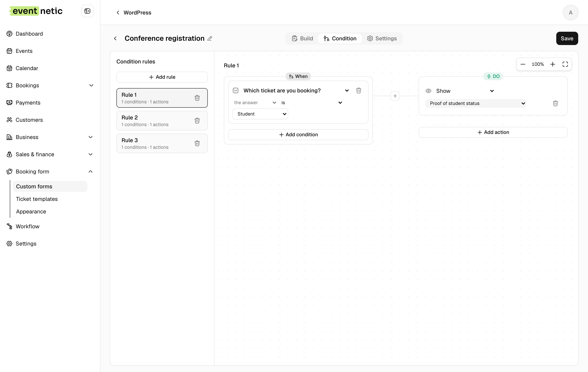588x372 pixels.
Task: Click the Sales & finance money bag icon
Action: pos(9,154)
